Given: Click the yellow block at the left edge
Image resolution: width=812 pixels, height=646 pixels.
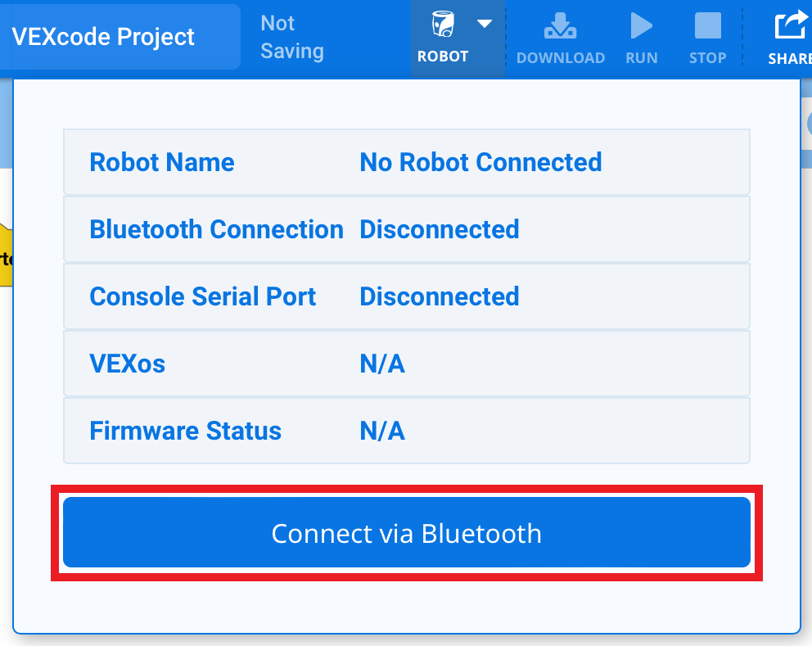Looking at the screenshot, I should pyautogui.click(x=6, y=255).
